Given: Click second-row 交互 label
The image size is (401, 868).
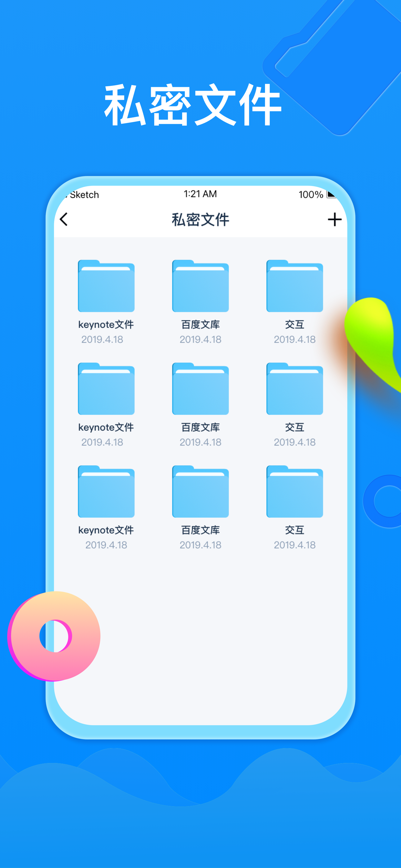Looking at the screenshot, I should (295, 427).
